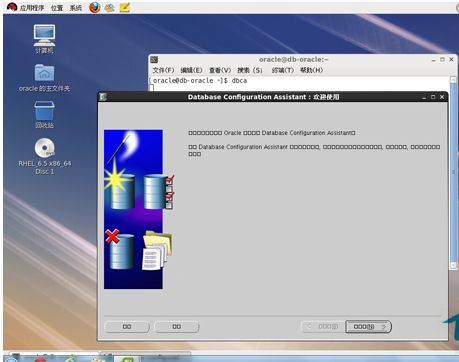Click the DBCA wizard illustration image
Viewport: 459px width, 362px height.
[x=138, y=209]
